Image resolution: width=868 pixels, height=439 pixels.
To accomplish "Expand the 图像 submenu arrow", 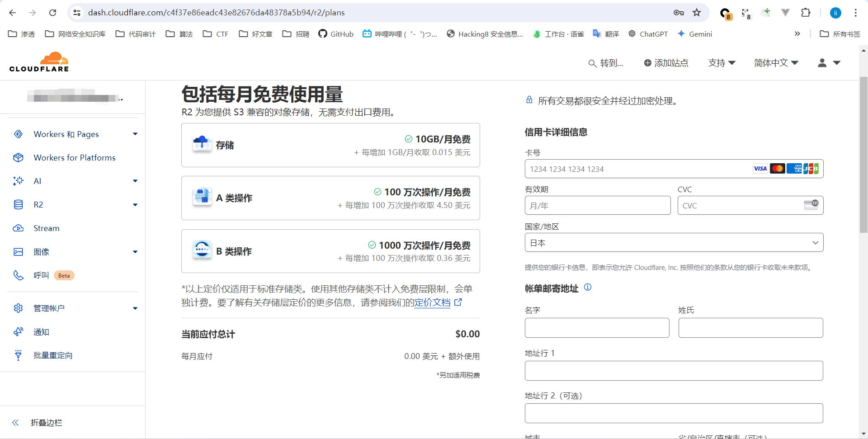I will point(135,252).
